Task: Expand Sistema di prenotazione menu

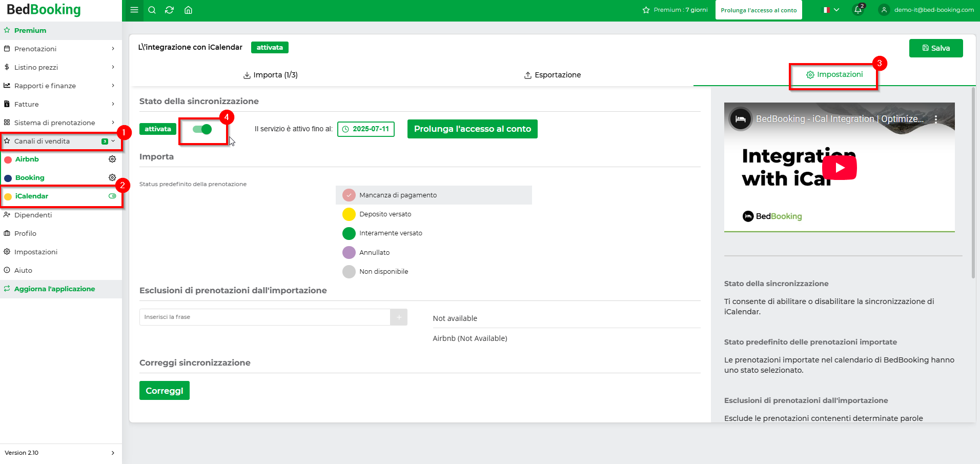Action: point(61,123)
